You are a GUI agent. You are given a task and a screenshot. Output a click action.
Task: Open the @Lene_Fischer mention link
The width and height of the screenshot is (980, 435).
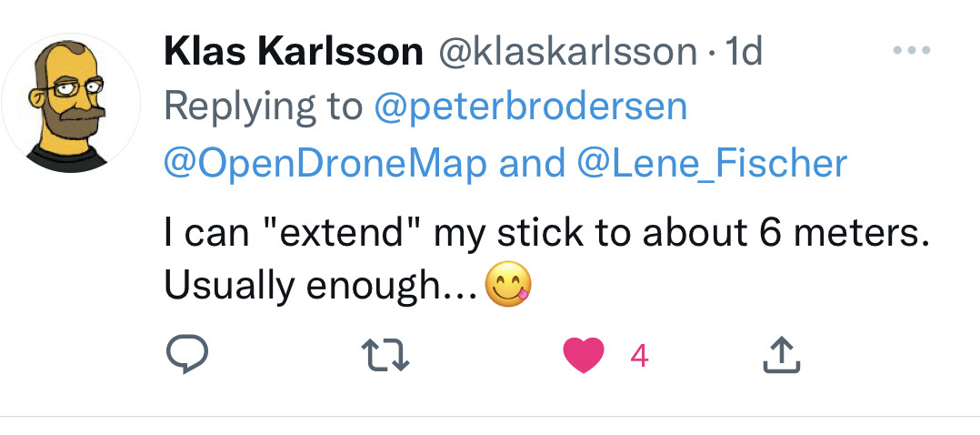tap(712, 163)
